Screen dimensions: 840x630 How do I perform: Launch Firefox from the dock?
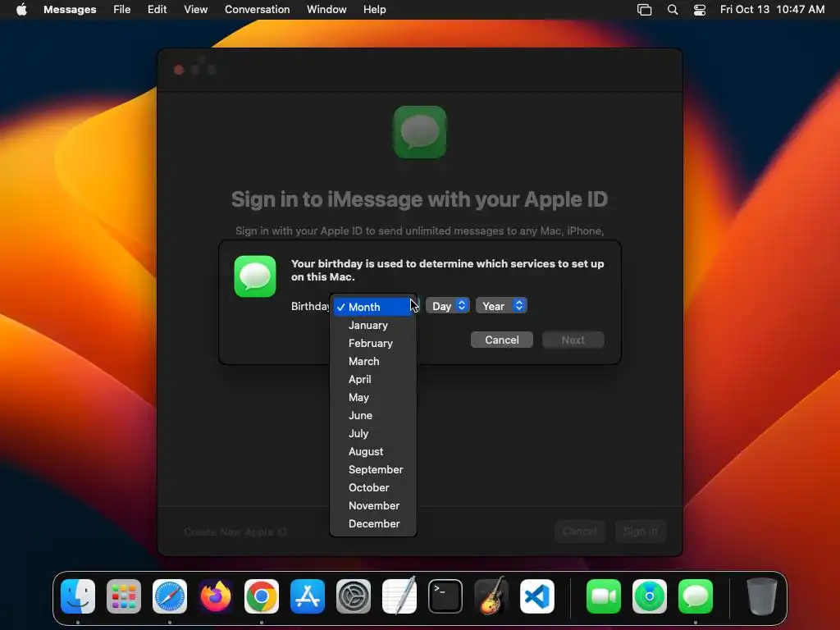(x=216, y=596)
